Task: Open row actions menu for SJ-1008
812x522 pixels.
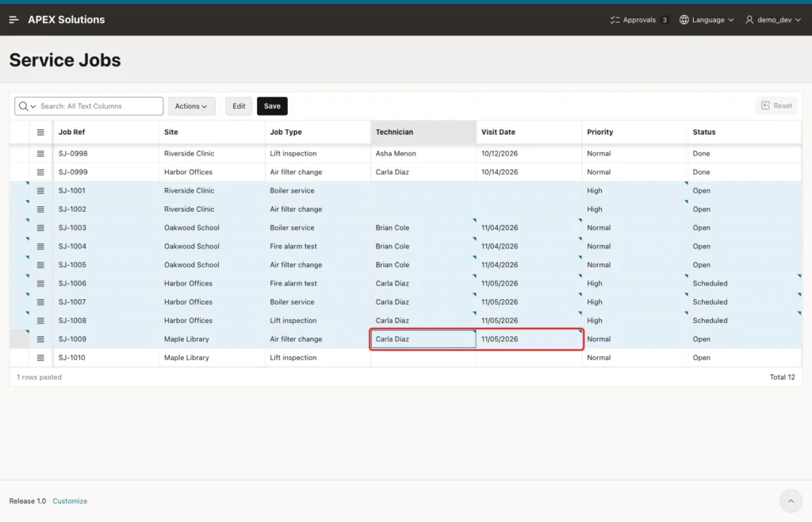Action: [x=40, y=320]
